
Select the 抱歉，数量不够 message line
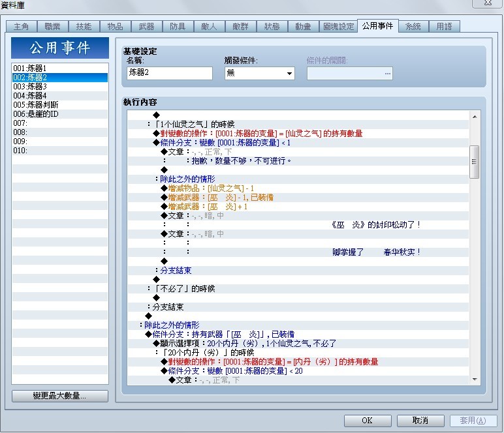[298, 161]
